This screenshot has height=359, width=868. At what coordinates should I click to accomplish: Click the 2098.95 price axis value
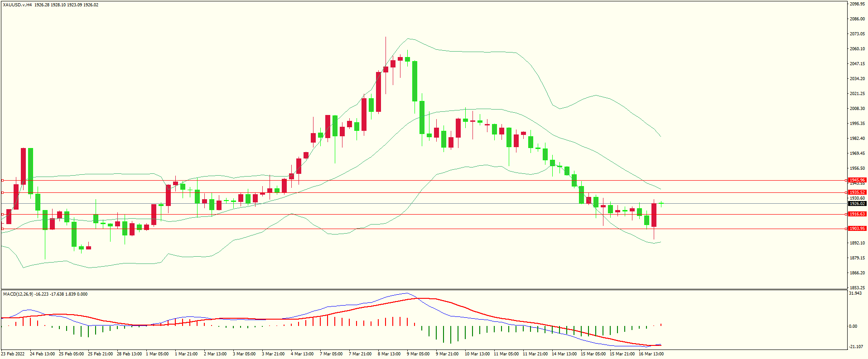pyautogui.click(x=857, y=4)
